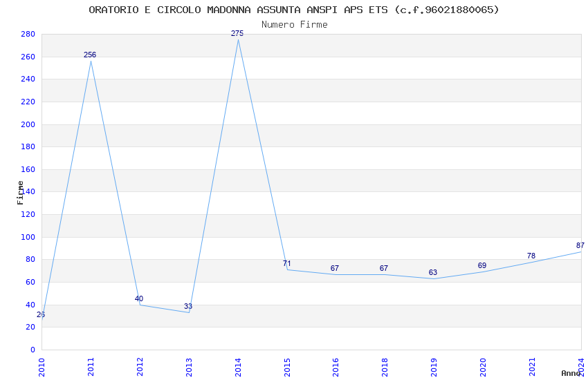588x380 pixels.
Task: Click the y-axis value 240
Action: click(28, 79)
